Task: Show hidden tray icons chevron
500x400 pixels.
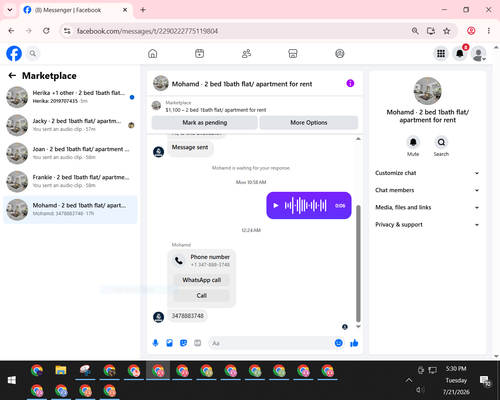Action: pyautogui.click(x=409, y=380)
